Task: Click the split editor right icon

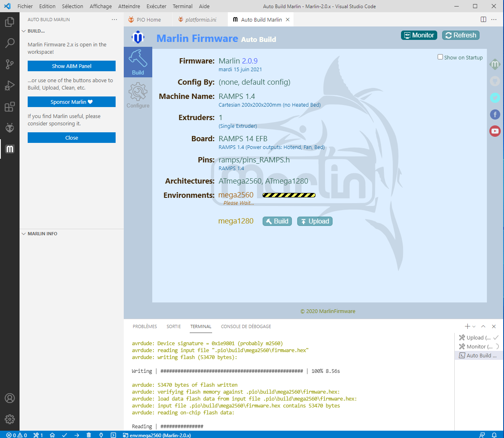Action: [x=483, y=20]
